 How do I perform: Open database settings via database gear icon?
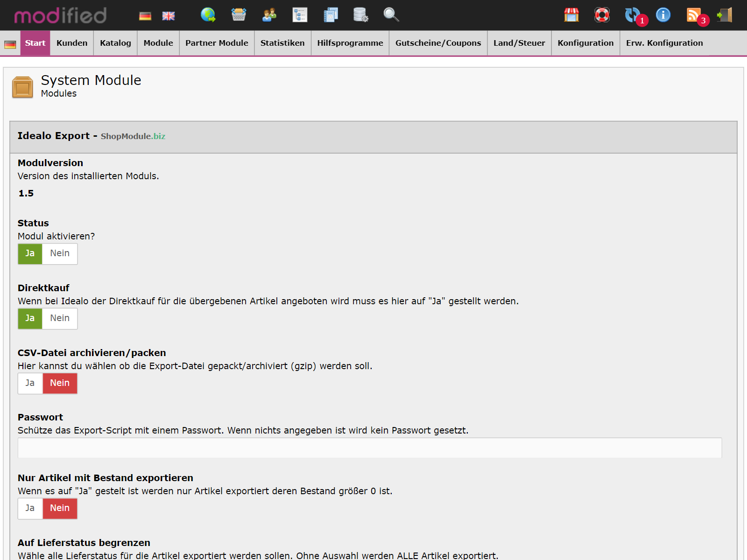[360, 15]
